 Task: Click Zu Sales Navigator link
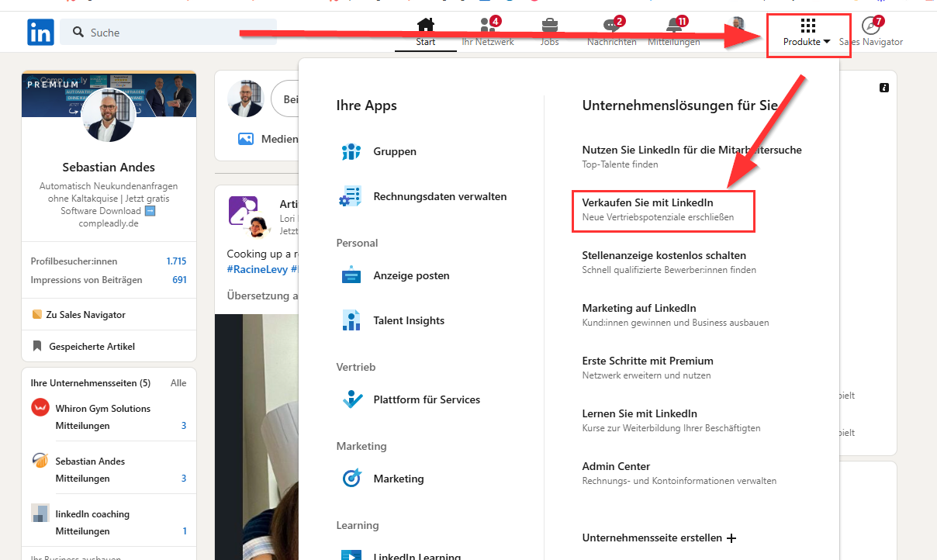[x=85, y=315]
